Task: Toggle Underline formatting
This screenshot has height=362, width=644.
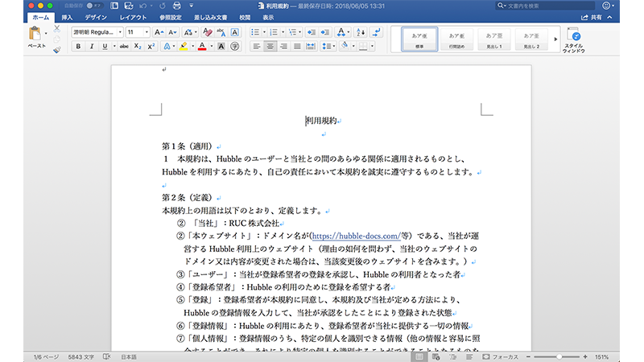Action: [x=105, y=47]
